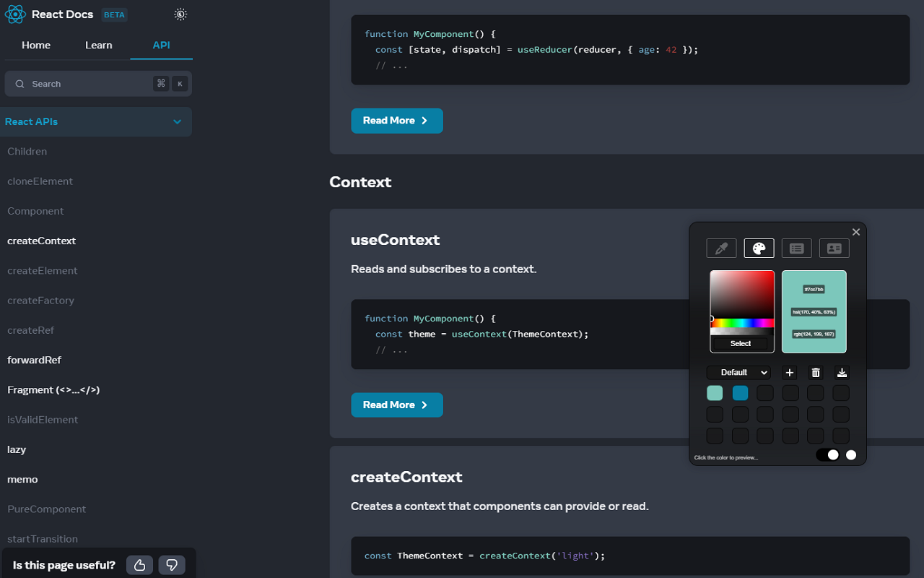Copy the #7cc7bb hex value
Screen dimensions: 924x578
814,290
